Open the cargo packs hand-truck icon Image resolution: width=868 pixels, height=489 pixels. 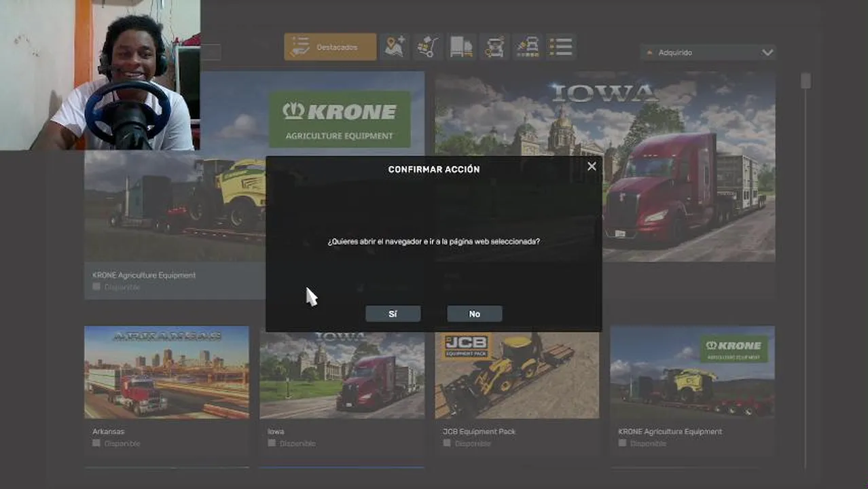point(428,47)
